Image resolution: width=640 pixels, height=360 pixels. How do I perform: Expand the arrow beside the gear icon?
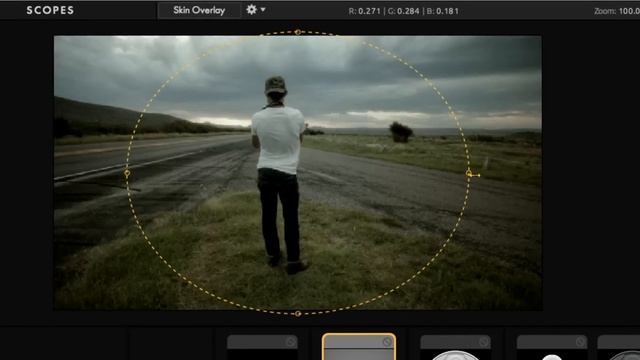pyautogui.click(x=263, y=9)
